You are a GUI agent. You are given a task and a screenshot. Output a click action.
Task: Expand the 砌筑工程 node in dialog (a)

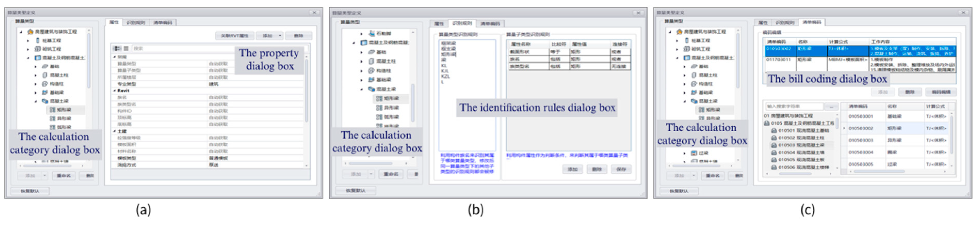[x=28, y=49]
